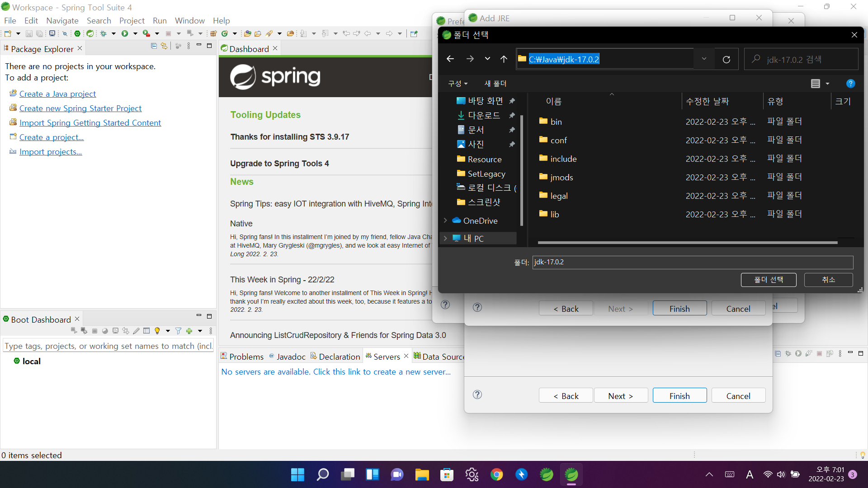Click the 폴더 name input field
868x488 pixels.
692,262
